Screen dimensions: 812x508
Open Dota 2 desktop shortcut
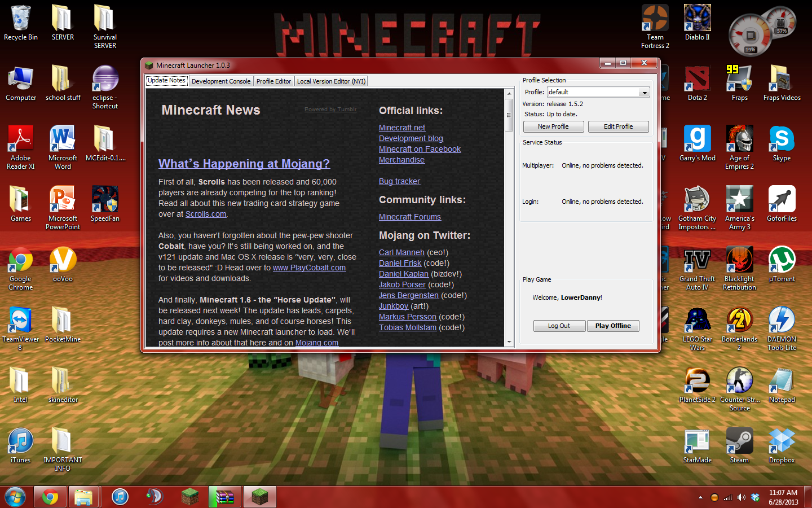pos(698,83)
